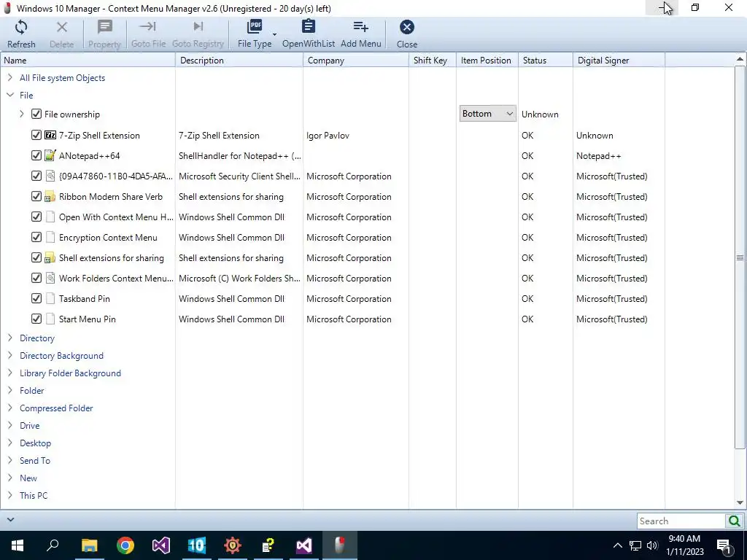The image size is (747, 560).
Task: Open Windows 10 Manager taskbar icon
Action: pos(196,545)
